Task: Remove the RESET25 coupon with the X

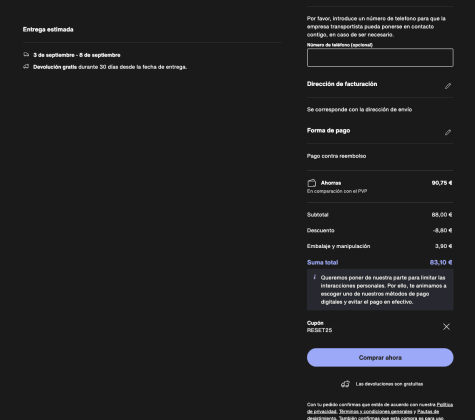Action: tap(446, 327)
